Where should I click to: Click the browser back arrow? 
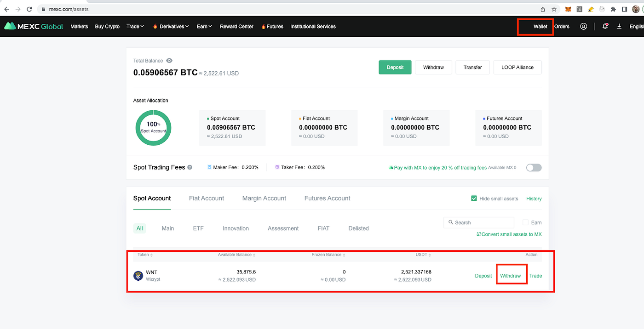6,9
